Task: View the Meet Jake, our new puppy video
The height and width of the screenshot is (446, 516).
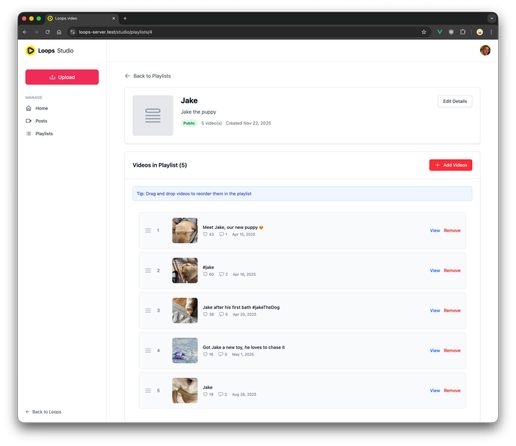Action: point(435,231)
